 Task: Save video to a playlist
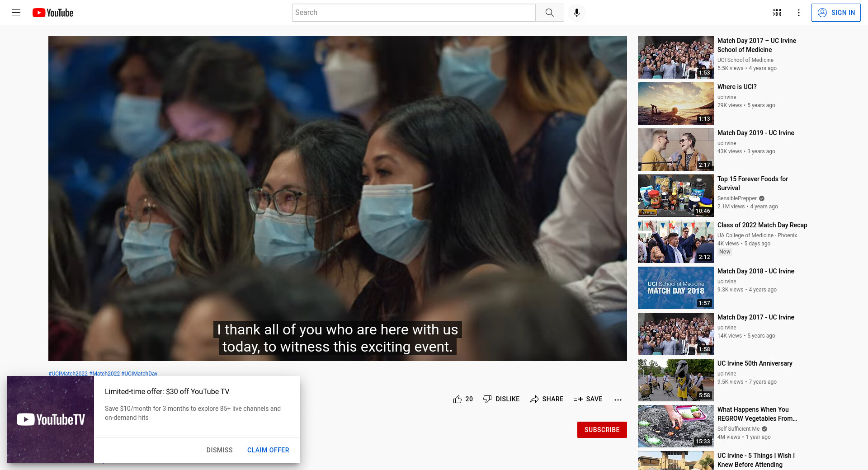[588, 399]
